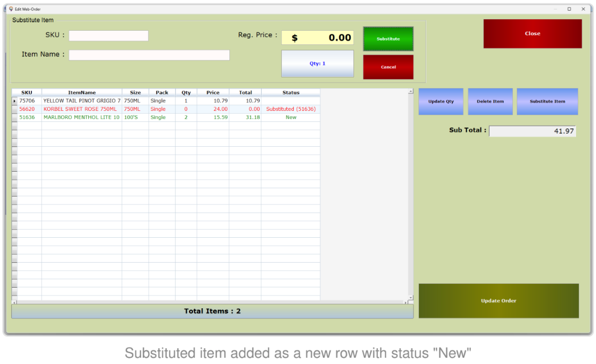The height and width of the screenshot is (364, 596).
Task: Select KORBEL SWEET ROSE 750ML item name
Action: coord(82,109)
